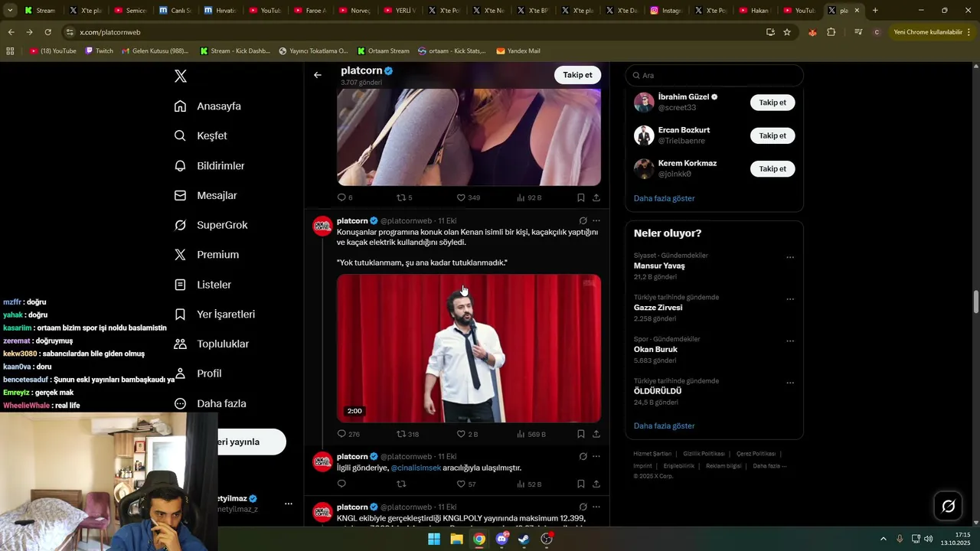Open the ÖLDÜRÜLDÜ trend
Viewport: 980px width, 551px height.
coord(657,391)
